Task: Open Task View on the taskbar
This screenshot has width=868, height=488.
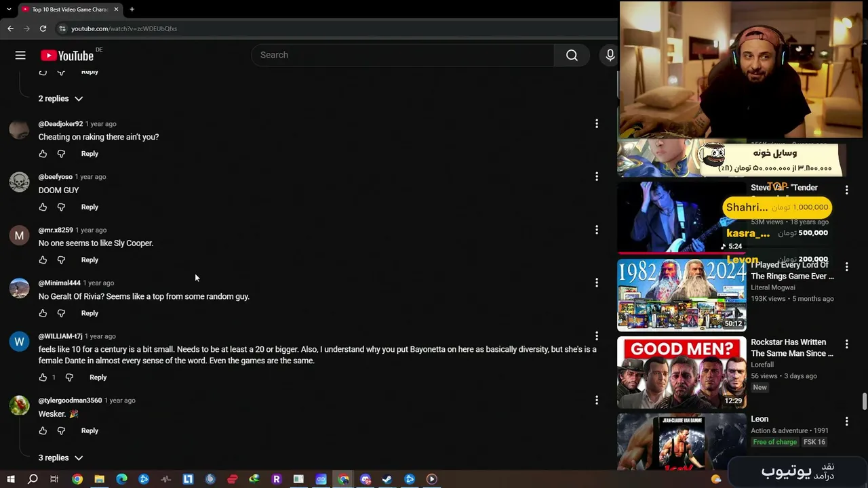Action: pyautogui.click(x=54, y=479)
